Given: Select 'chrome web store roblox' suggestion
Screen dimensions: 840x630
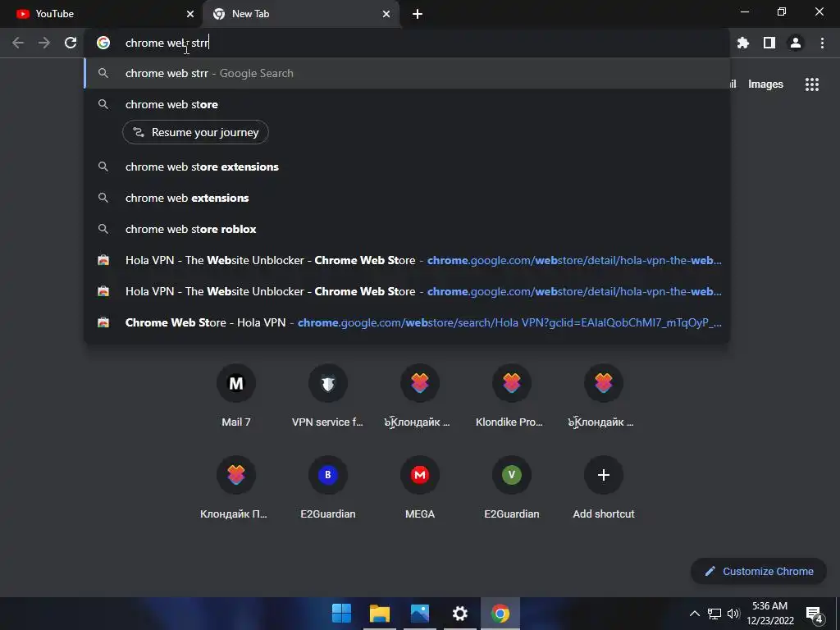Looking at the screenshot, I should tap(407, 229).
